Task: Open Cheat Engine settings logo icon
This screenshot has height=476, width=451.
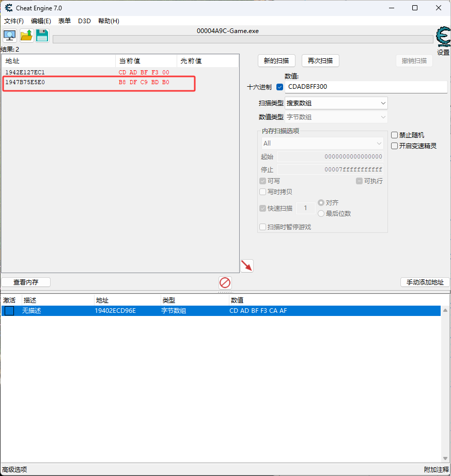Action: (x=443, y=37)
